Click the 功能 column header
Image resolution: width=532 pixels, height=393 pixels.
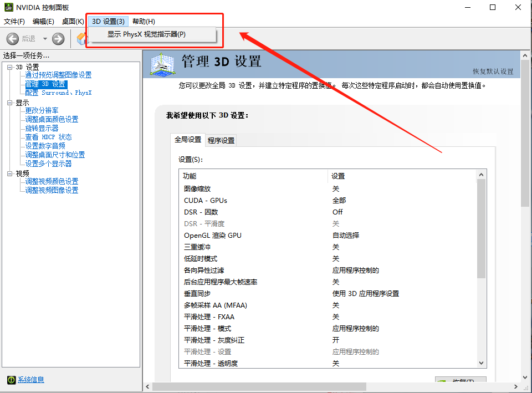tap(253, 176)
